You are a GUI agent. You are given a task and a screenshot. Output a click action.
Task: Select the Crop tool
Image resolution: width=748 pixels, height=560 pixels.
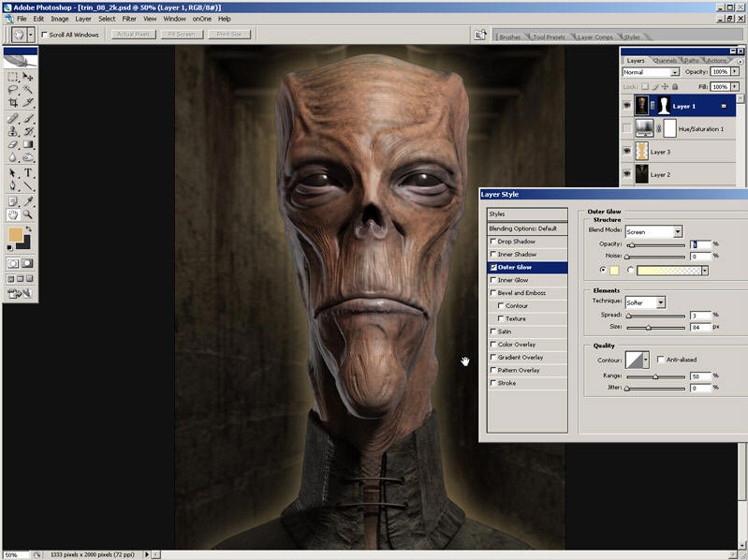[13, 102]
